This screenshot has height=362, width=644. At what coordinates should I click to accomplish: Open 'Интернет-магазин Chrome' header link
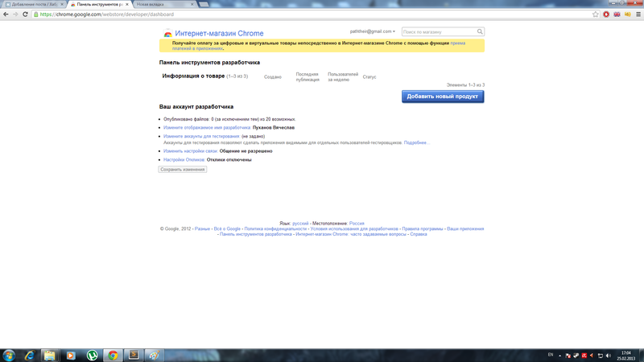coord(219,33)
